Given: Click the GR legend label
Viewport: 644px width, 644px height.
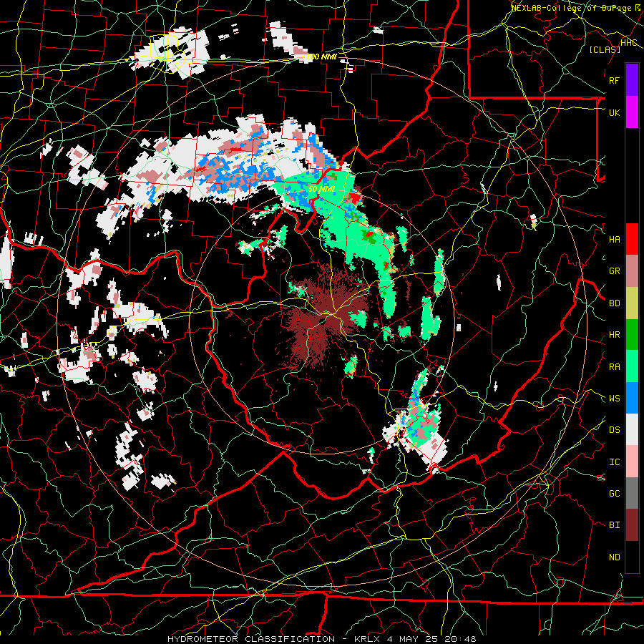Looking at the screenshot, I should point(615,271).
